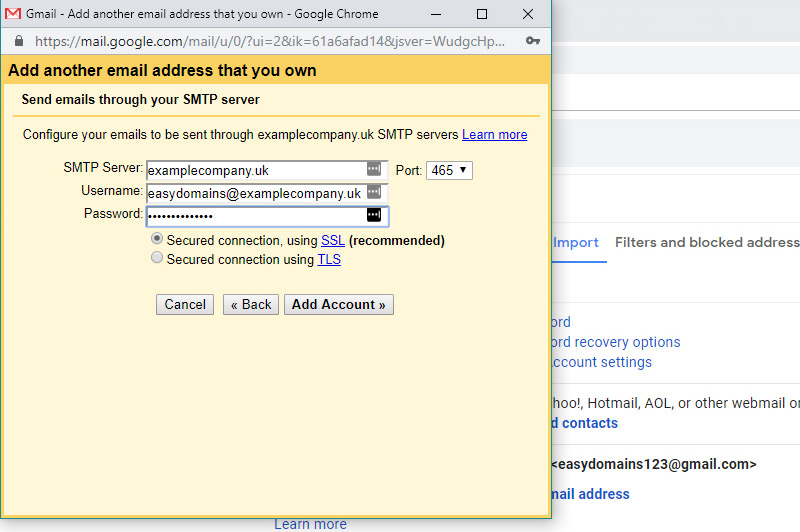Go back with the « Back button
The height and width of the screenshot is (532, 800).
pos(251,305)
